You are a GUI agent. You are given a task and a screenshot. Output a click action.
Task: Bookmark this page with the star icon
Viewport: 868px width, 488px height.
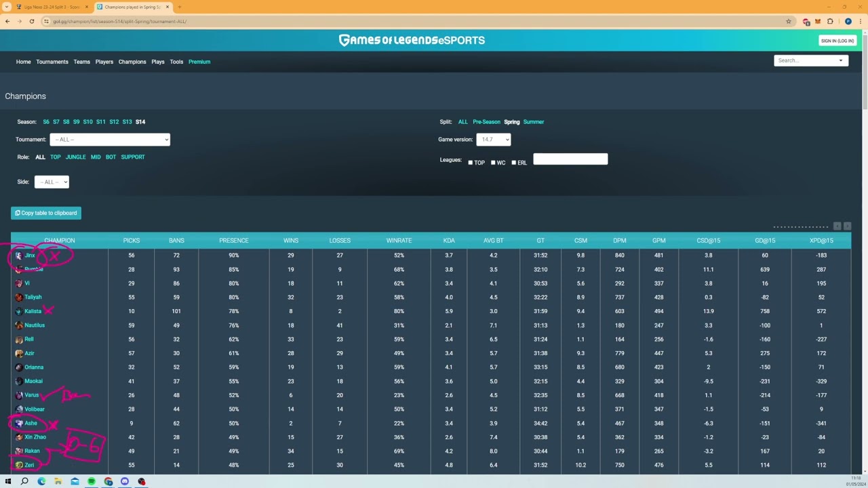coord(788,21)
